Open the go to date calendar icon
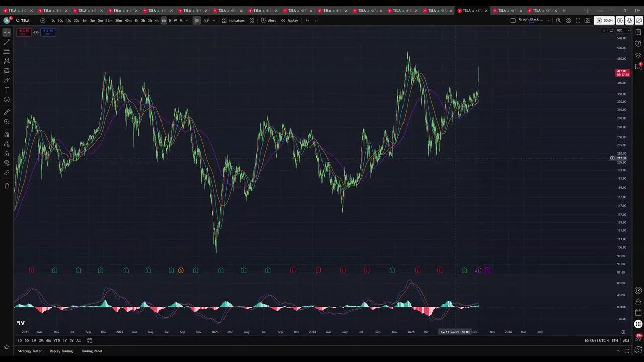 tap(90, 340)
